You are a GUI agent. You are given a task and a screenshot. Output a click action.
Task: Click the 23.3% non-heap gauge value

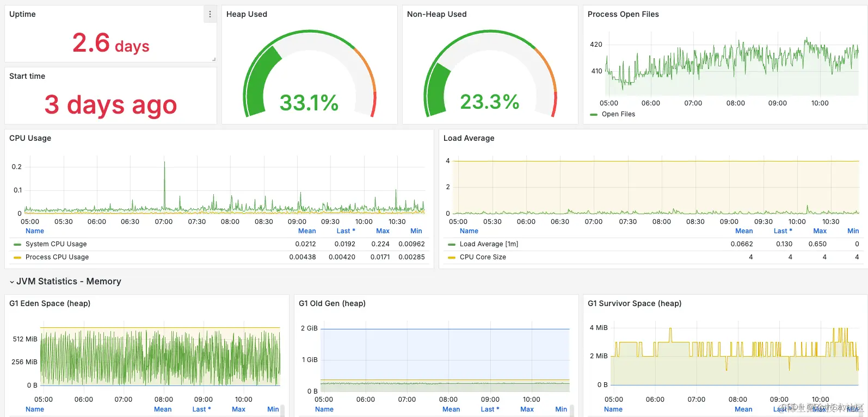click(490, 102)
